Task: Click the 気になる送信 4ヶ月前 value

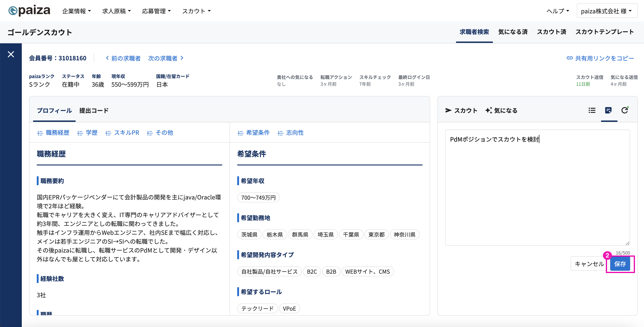Action: (619, 84)
